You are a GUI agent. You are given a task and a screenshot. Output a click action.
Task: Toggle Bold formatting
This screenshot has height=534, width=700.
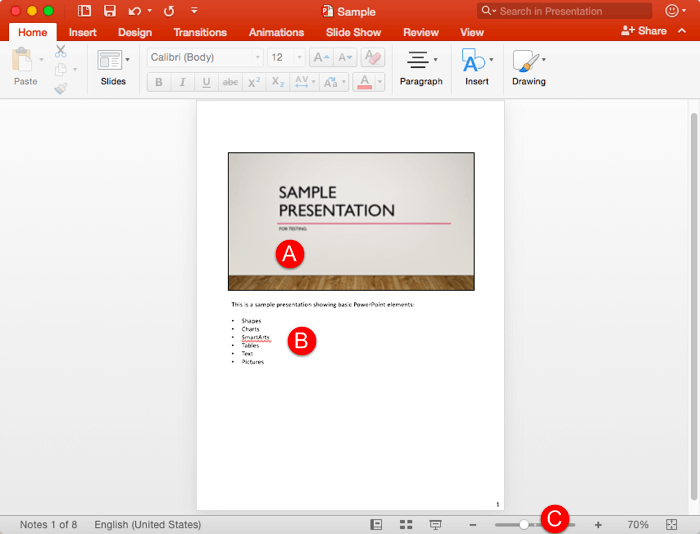tap(159, 82)
